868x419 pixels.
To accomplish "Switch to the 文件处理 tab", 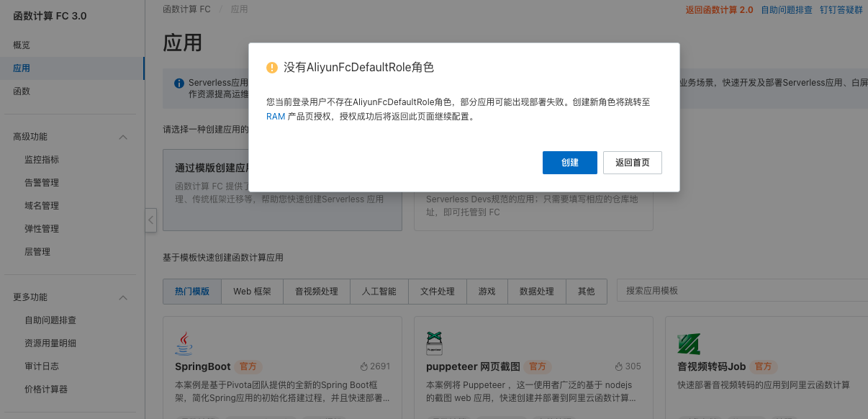I will point(438,292).
